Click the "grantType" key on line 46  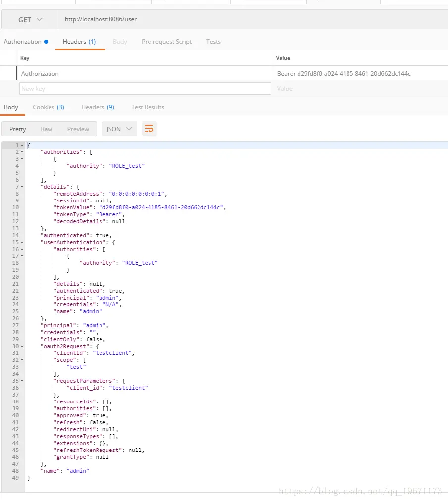[x=72, y=457]
